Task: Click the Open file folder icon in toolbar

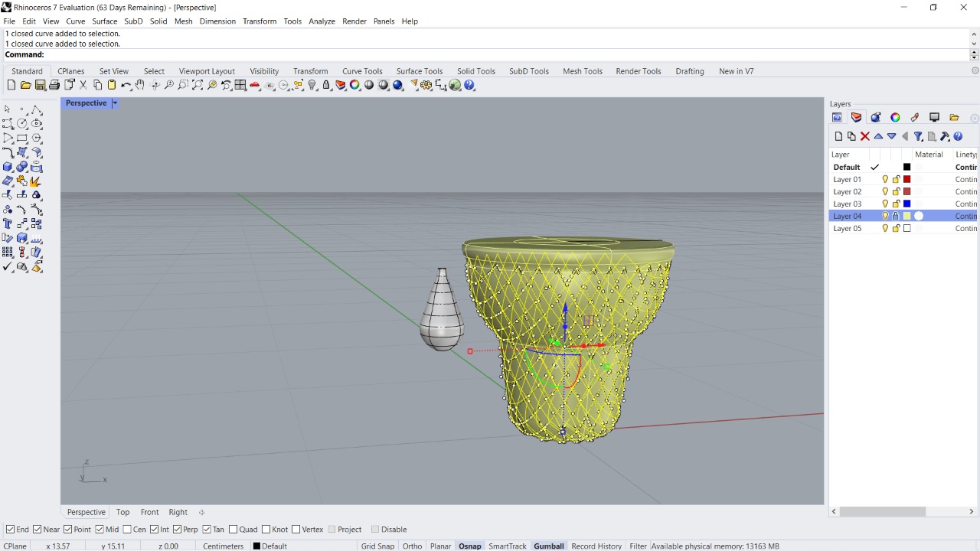Action: click(x=25, y=85)
